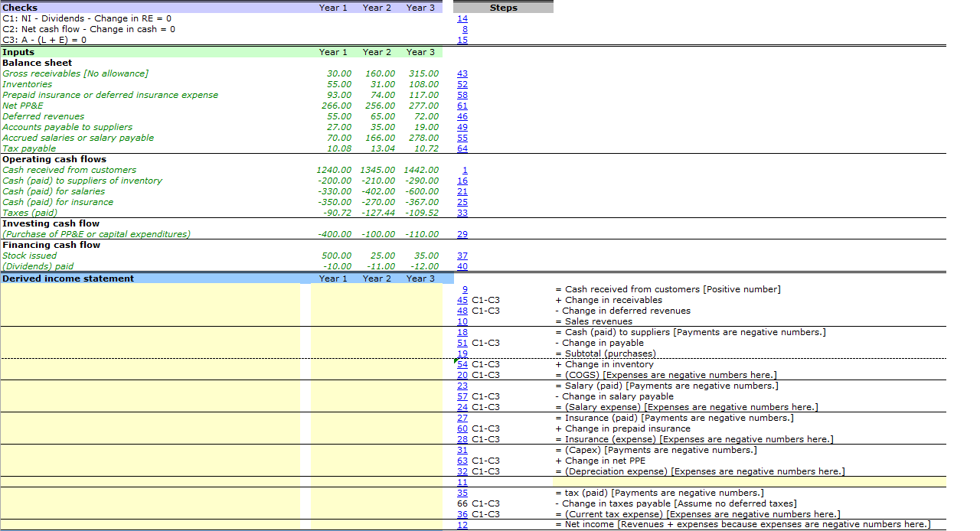Click step 12 link for Net income
Viewport: 980px width, 531px height.
[462, 525]
